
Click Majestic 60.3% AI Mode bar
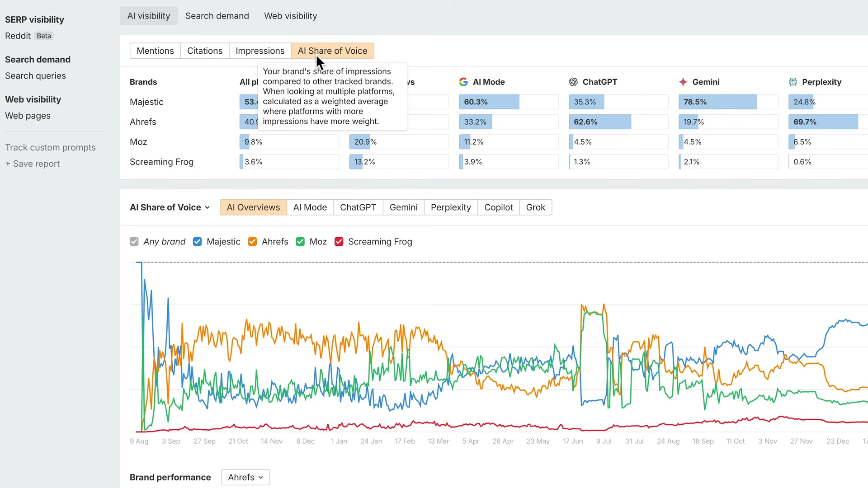[509, 102]
